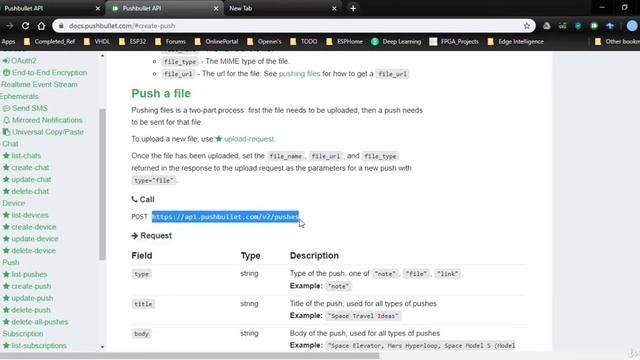This screenshot has height=360, width=640.
Task: Open the Completed_Ref bookmark folder
Action: pyautogui.click(x=49, y=41)
